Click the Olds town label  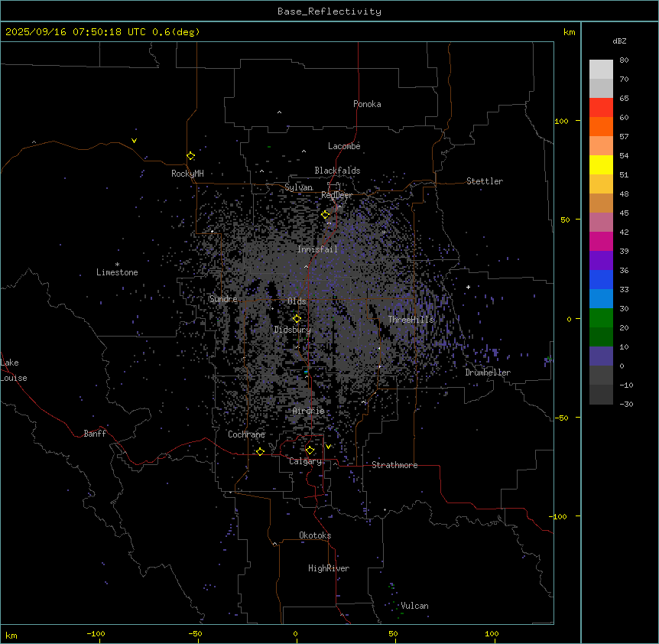[x=297, y=301]
